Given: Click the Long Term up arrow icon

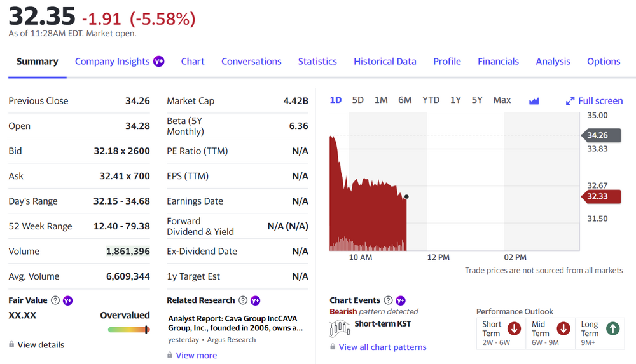Looking at the screenshot, I should (612, 328).
